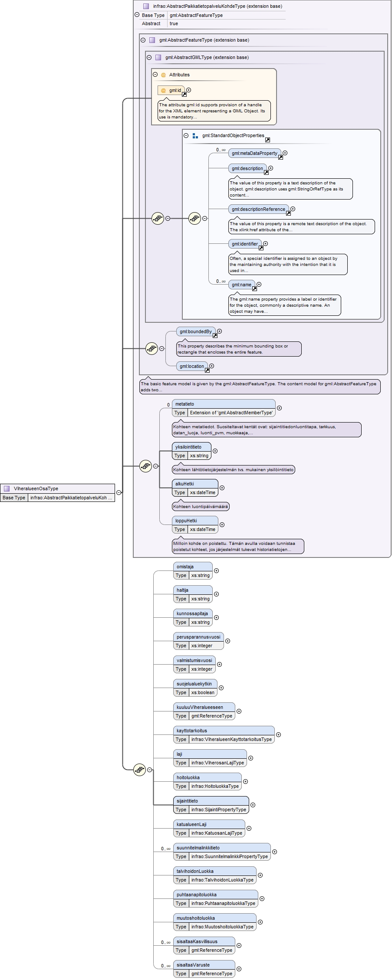This screenshot has height=980, width=392.
Task: Select sequence icon beside omistaja children group
Action: [139, 770]
